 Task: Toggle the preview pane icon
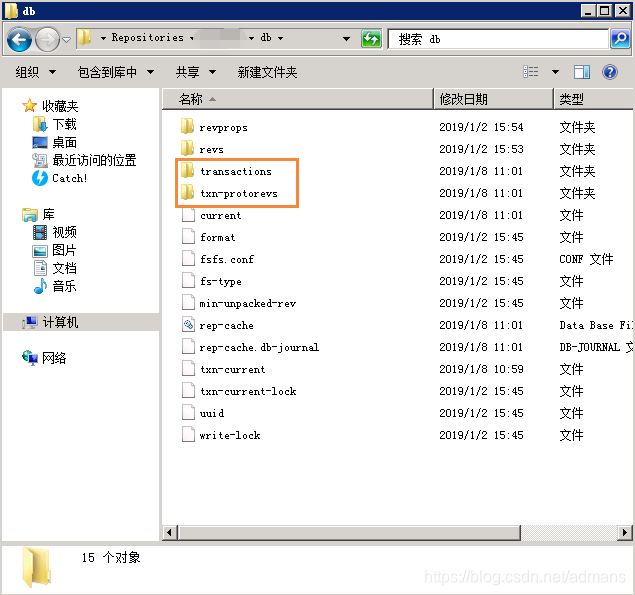click(x=582, y=72)
